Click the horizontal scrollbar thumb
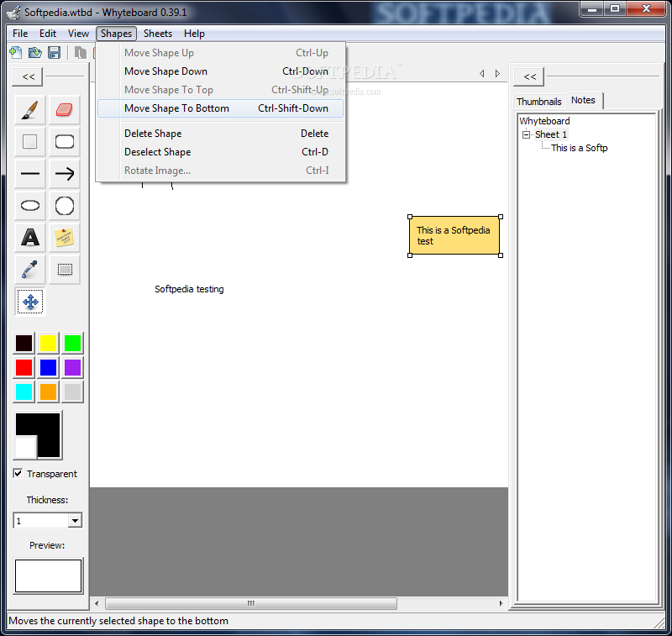 point(251,603)
